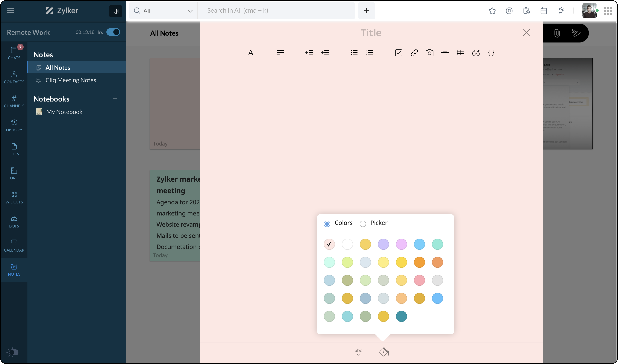Screen dimensions: 618x364
Task: Insert image using the camera icon
Action: pos(429,53)
